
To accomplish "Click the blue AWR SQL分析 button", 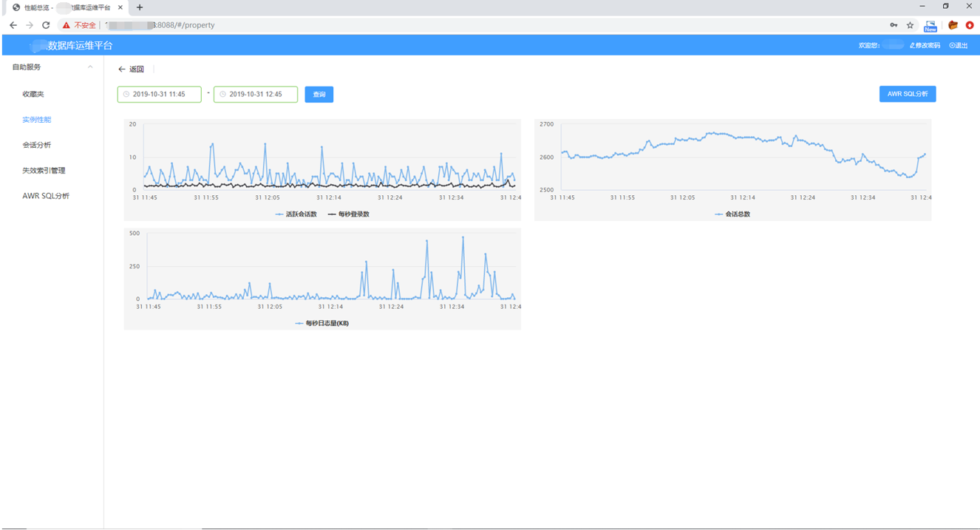I will click(908, 94).
